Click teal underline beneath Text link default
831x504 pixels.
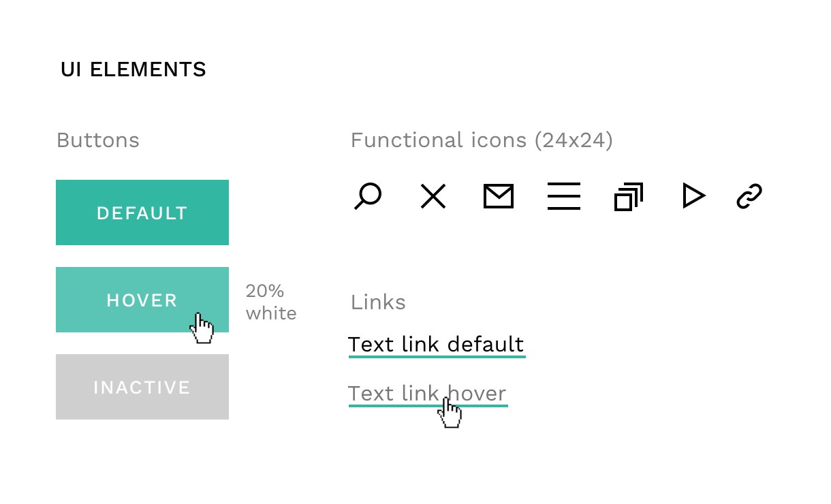(x=437, y=356)
